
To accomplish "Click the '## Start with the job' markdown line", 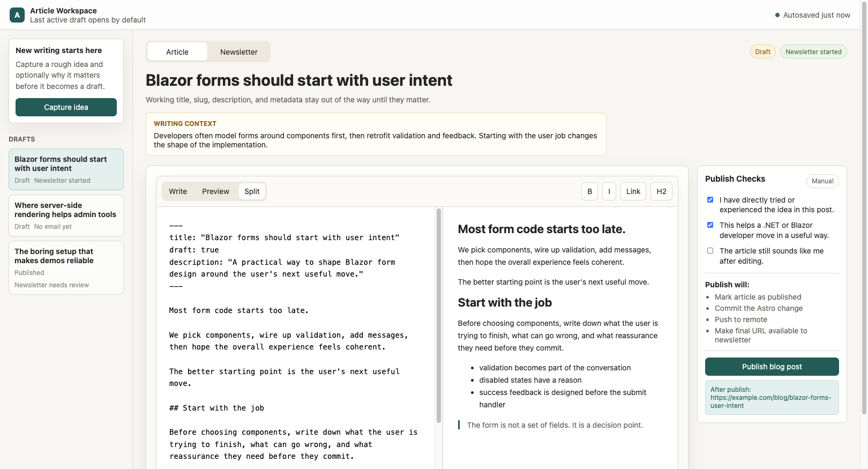I will [216, 408].
